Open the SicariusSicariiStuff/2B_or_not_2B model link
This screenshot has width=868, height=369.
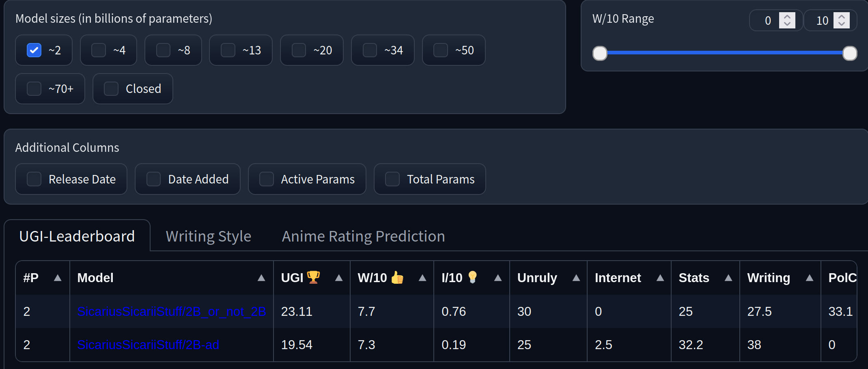[x=171, y=311]
